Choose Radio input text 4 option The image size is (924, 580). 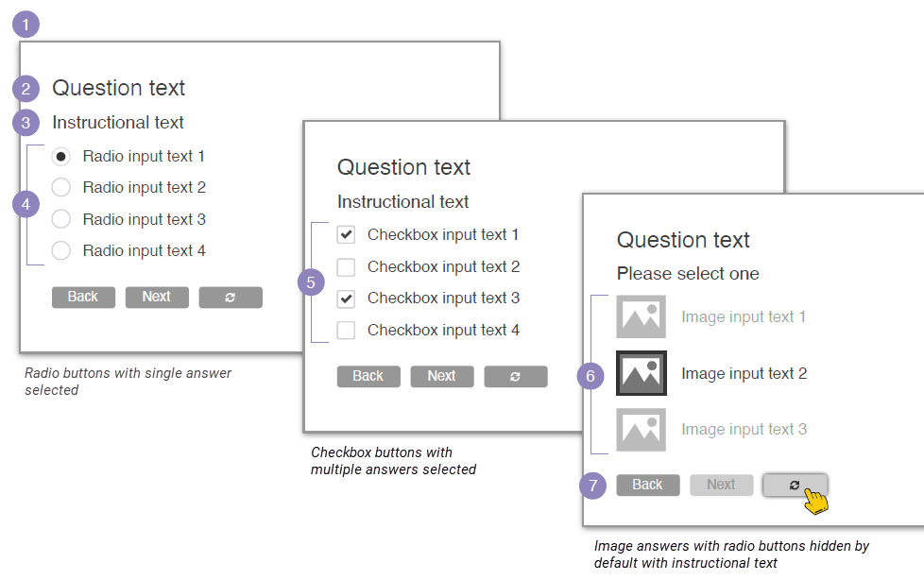click(x=61, y=251)
